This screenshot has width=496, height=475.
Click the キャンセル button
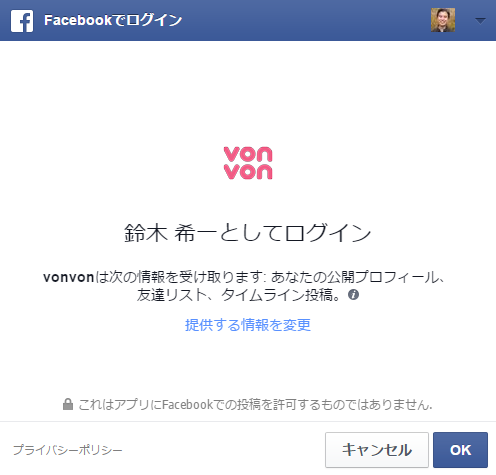tap(377, 450)
